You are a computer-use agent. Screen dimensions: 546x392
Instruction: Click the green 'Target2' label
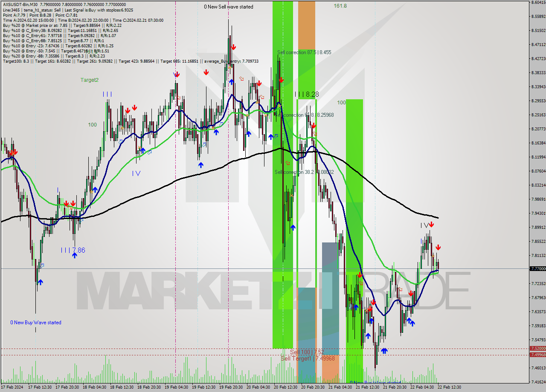tap(90, 80)
